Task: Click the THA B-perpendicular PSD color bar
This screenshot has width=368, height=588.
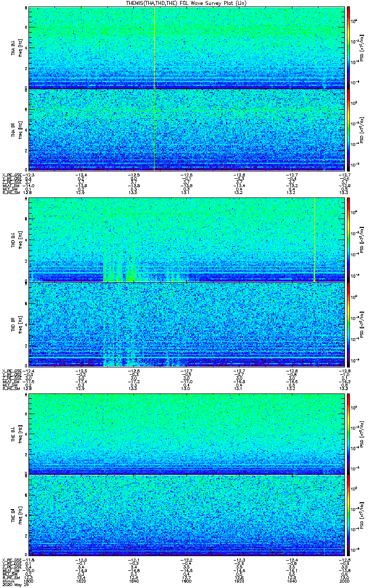Action: 348,48
